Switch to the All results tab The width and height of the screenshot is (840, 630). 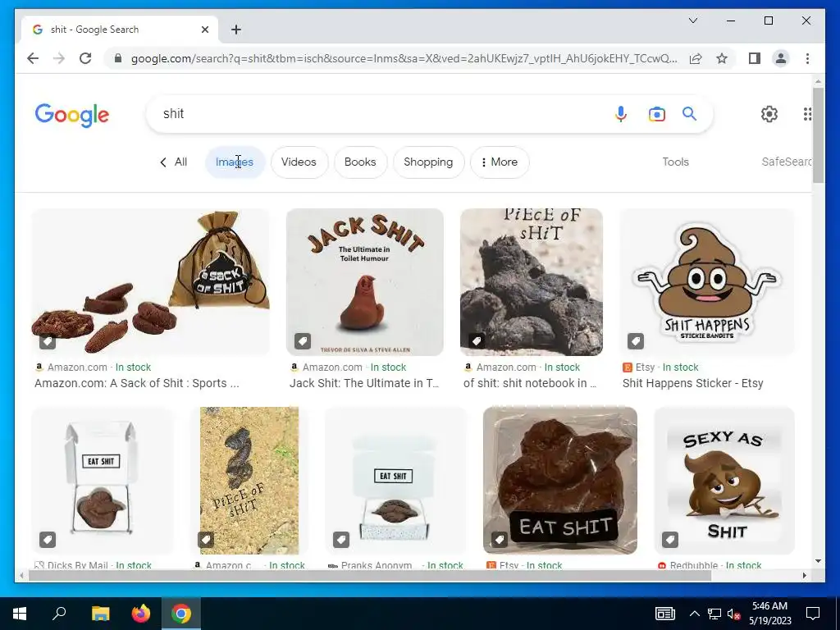[x=174, y=162]
